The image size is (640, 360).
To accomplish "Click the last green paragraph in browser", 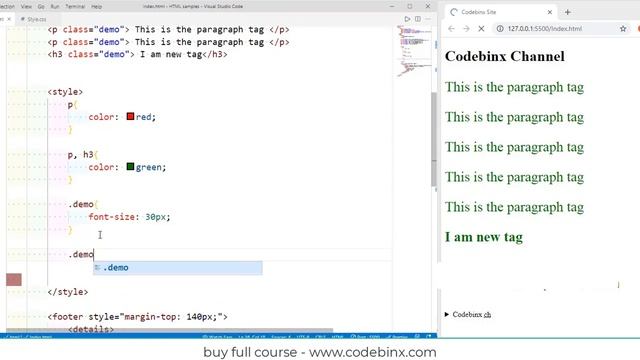I will 514,207.
